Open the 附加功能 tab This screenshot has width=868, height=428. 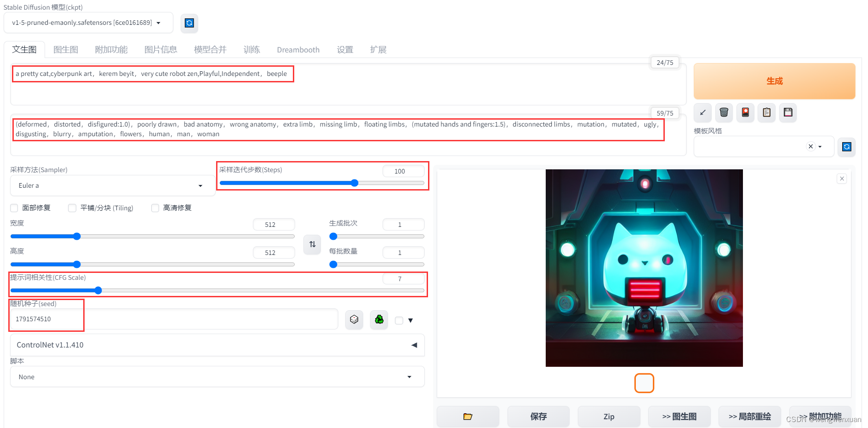111,50
